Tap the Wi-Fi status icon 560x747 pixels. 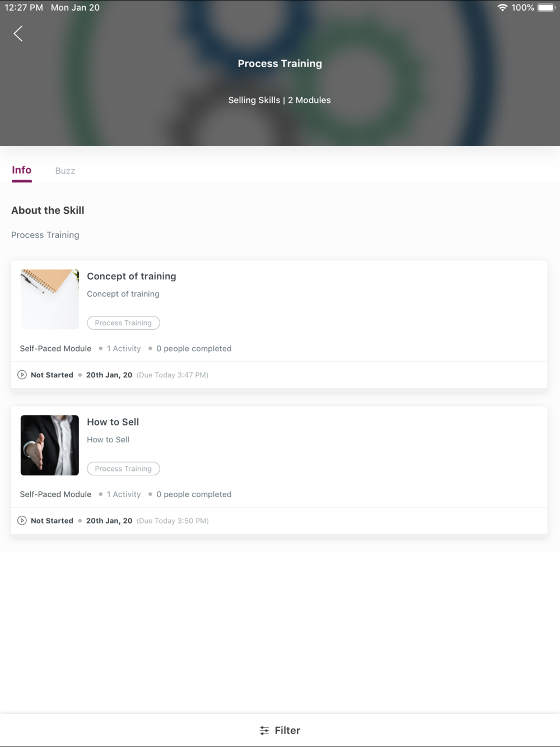coord(502,7)
